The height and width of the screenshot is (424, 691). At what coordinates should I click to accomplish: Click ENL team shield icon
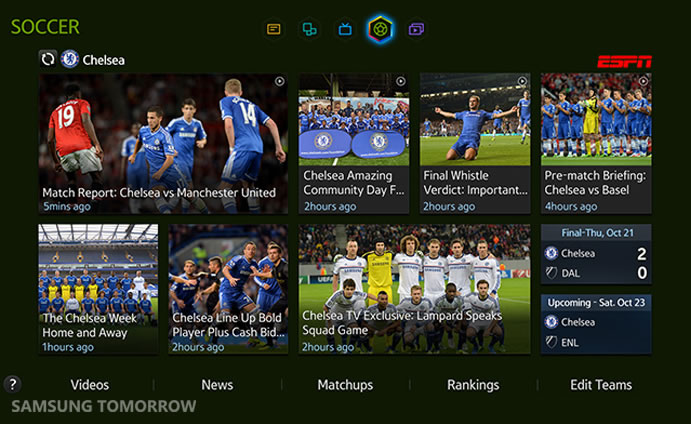click(551, 342)
